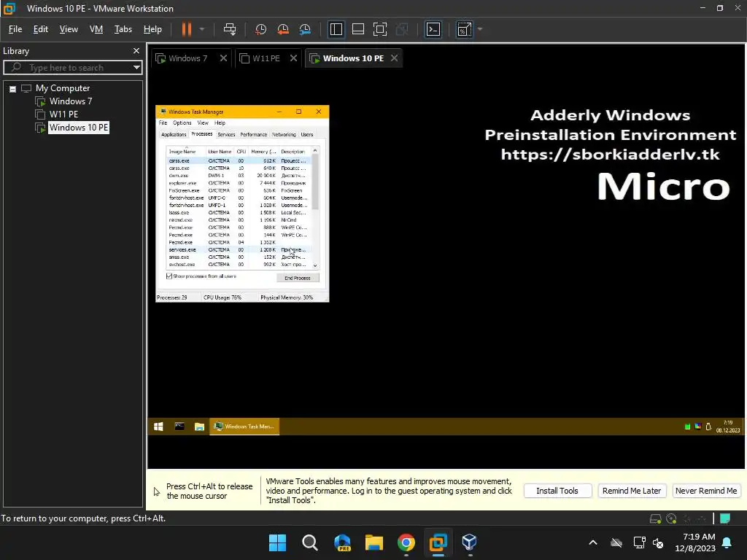This screenshot has height=560, width=747.
Task: Click the hard disk status icon
Action: coord(656,518)
